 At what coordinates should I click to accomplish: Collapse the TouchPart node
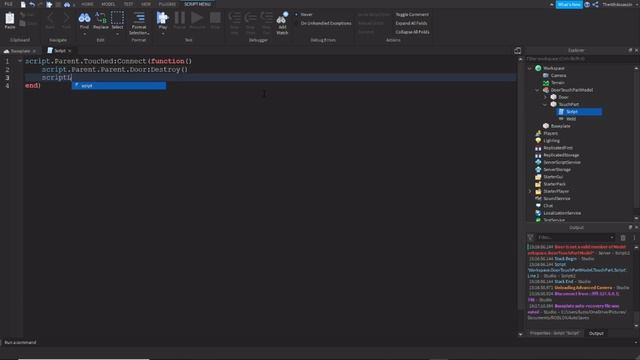click(545, 104)
